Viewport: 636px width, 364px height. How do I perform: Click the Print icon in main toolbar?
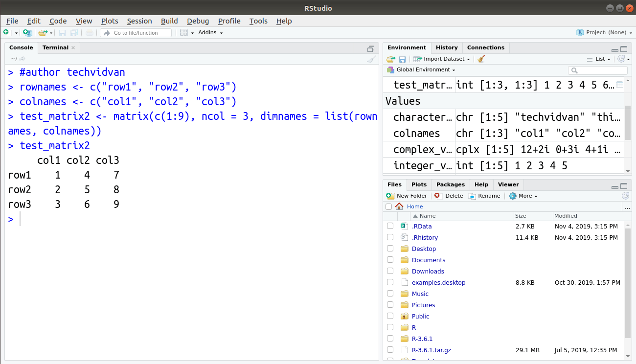[x=89, y=33]
